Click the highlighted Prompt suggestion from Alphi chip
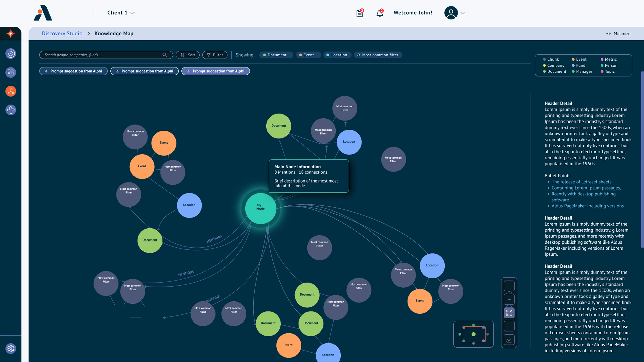 pos(216,71)
